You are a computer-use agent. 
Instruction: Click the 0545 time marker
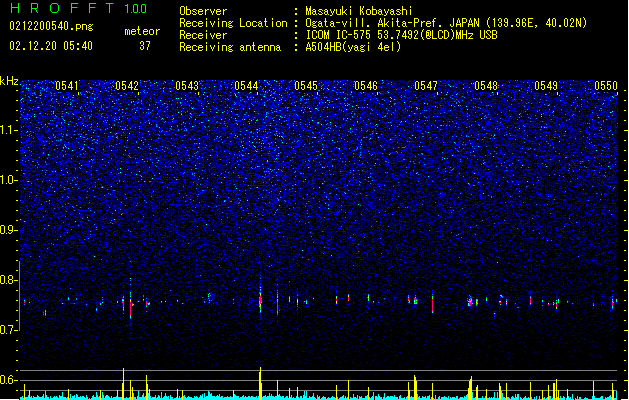(x=306, y=86)
